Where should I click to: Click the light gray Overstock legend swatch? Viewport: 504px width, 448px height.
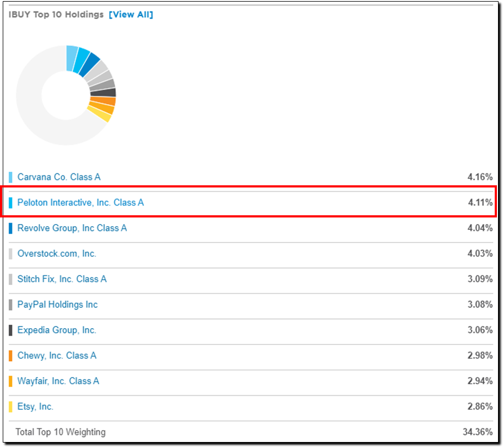coord(10,253)
